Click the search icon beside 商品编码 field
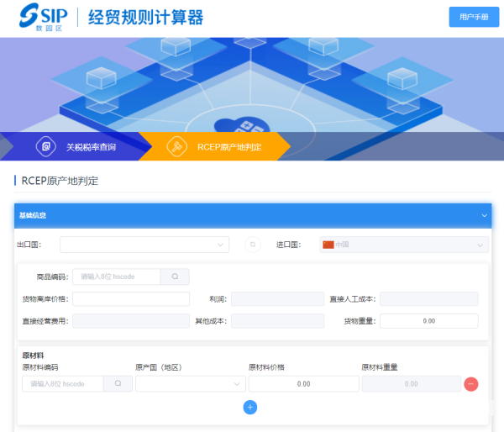The height and width of the screenshot is (432, 504). coord(175,277)
